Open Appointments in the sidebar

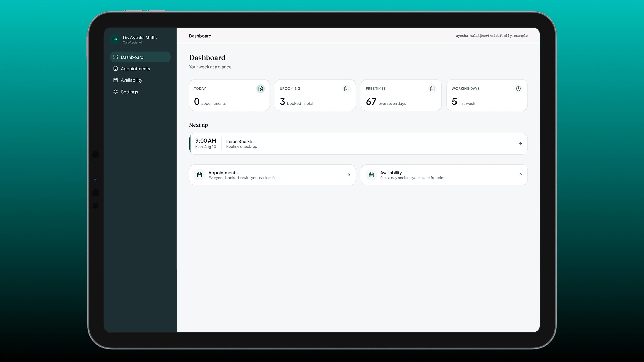(x=140, y=69)
